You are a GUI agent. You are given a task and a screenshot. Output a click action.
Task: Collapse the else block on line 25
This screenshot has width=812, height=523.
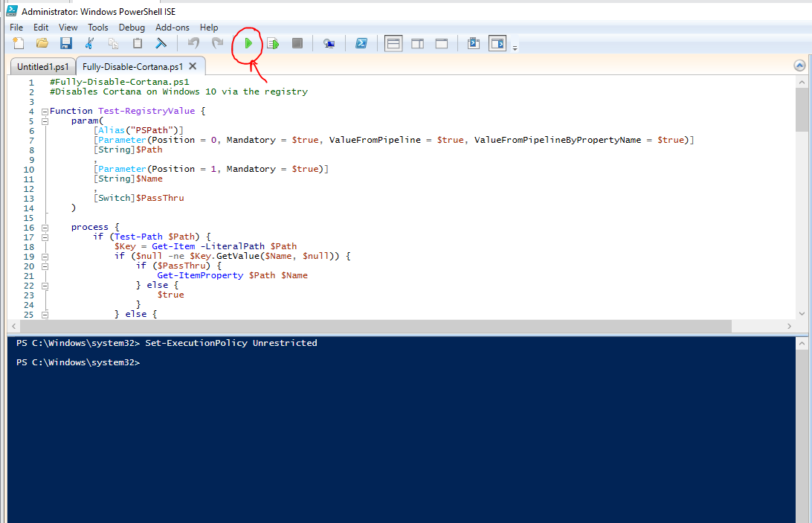pyautogui.click(x=45, y=315)
